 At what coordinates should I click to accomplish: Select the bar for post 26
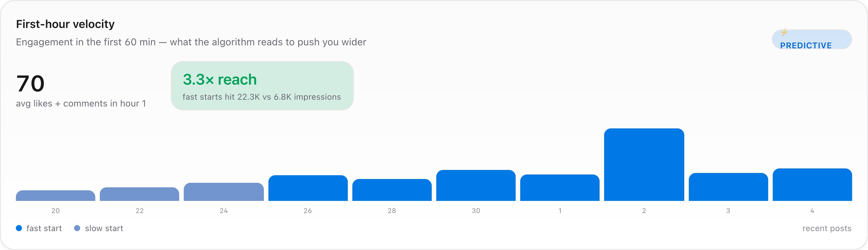coord(308,188)
